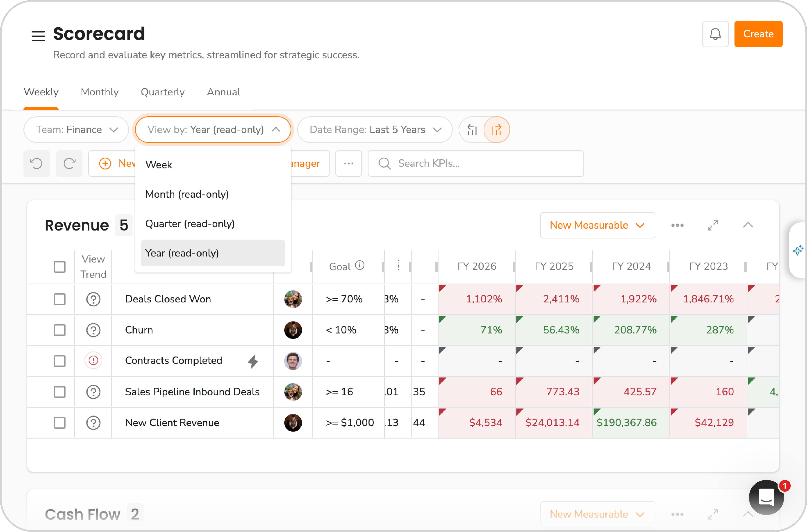The image size is (807, 532).
Task: Click owner avatar for Contracts Completed
Action: [x=293, y=361]
